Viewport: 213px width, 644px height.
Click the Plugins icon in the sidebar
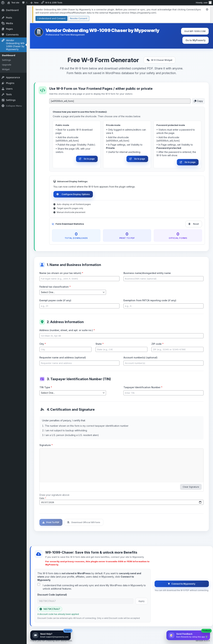pyautogui.click(x=3, y=83)
